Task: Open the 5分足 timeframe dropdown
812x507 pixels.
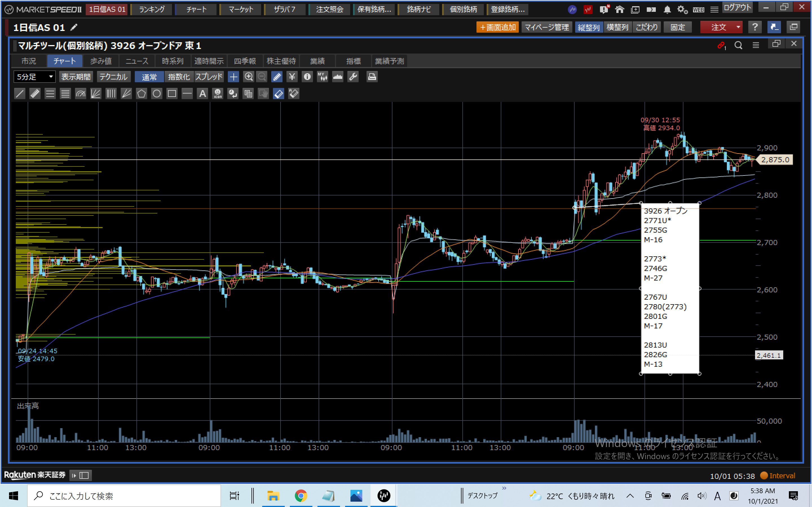Action: [x=35, y=77]
